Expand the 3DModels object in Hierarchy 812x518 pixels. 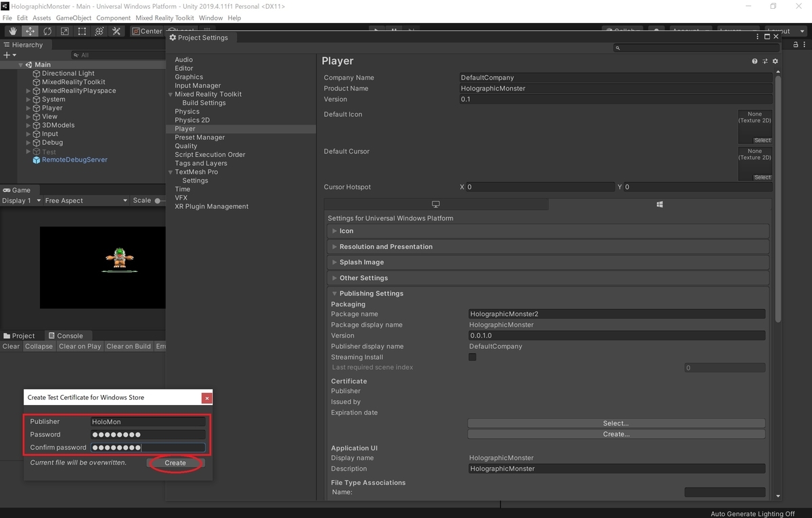(28, 125)
